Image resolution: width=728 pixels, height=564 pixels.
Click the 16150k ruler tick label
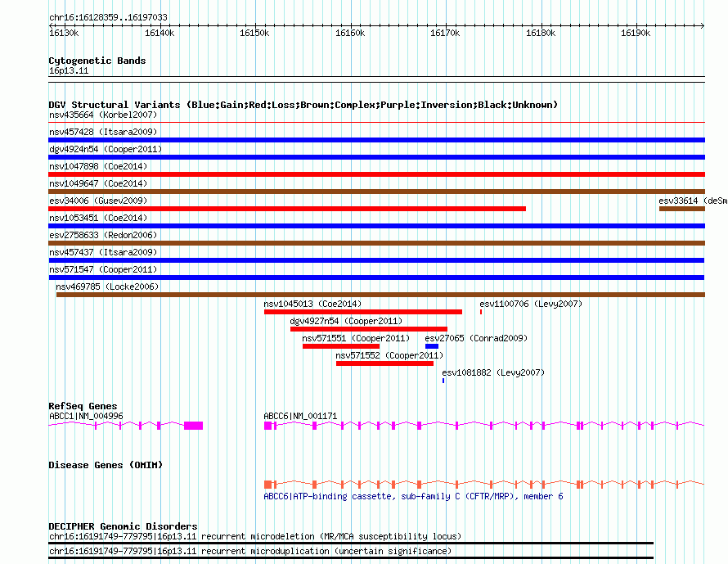click(254, 33)
